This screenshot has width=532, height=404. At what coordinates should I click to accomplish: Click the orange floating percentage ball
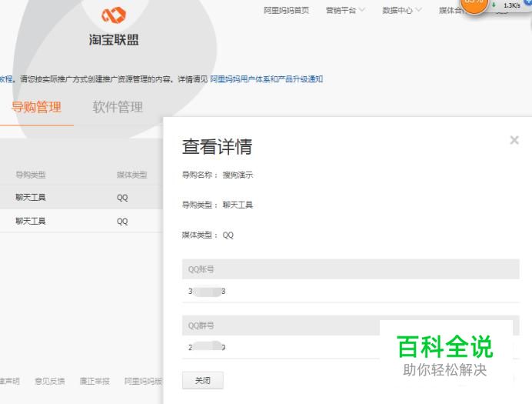[x=474, y=4]
